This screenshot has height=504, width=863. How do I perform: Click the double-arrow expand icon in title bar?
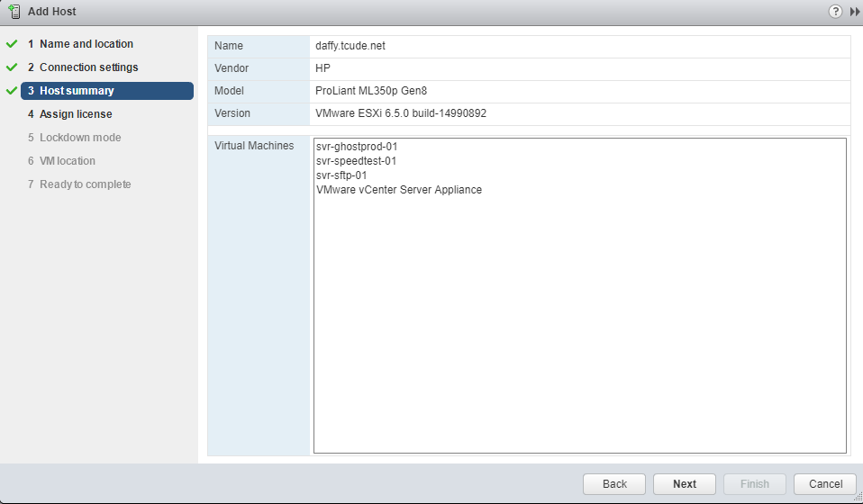click(855, 12)
